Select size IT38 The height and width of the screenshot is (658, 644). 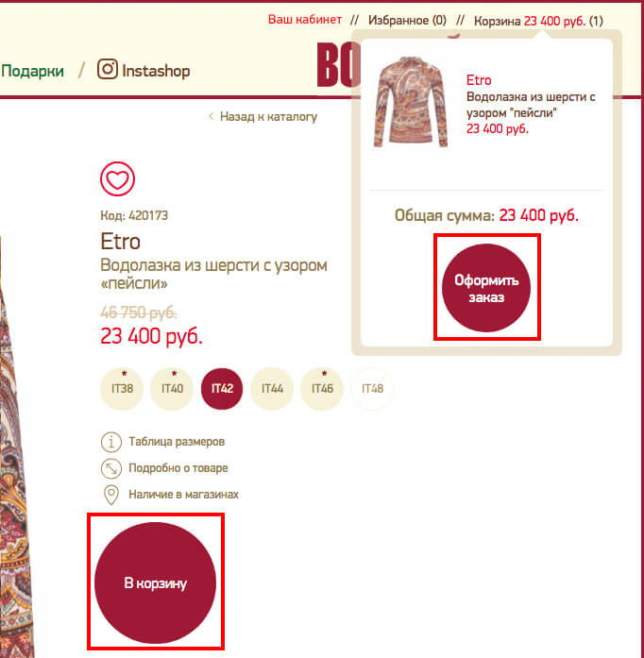122,389
